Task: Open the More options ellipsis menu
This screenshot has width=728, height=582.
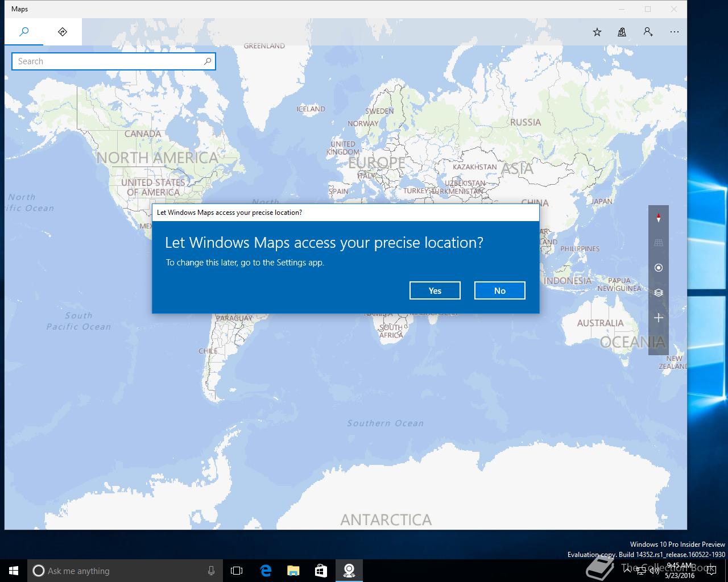Action: pyautogui.click(x=675, y=32)
